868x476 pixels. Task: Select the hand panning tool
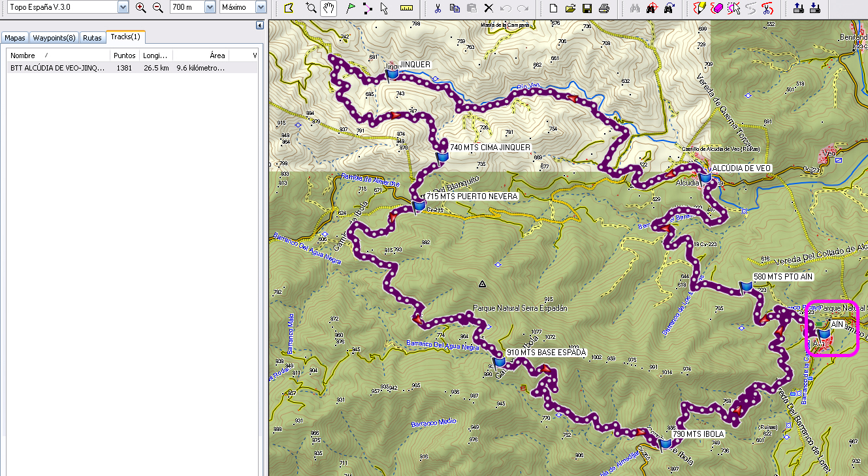click(329, 8)
